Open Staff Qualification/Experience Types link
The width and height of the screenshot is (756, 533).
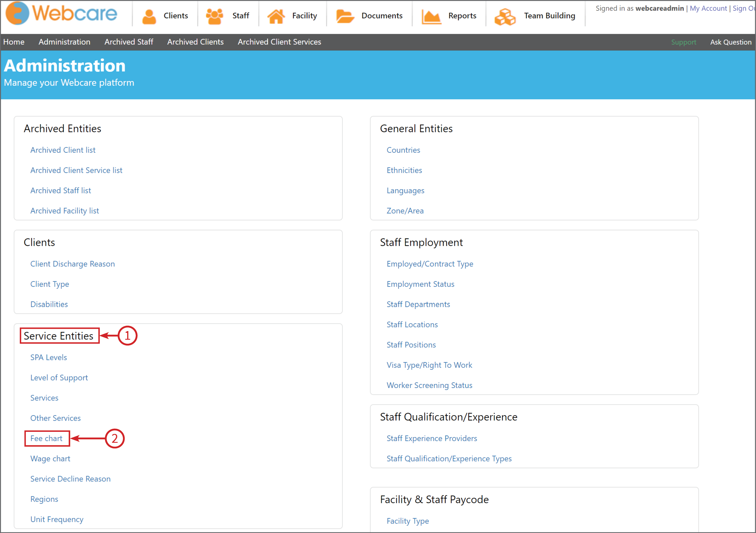coord(449,459)
